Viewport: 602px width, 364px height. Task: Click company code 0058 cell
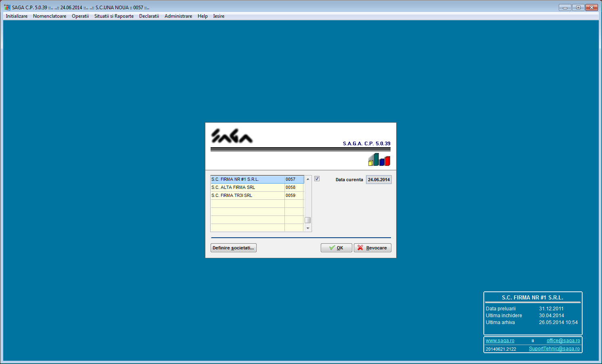coord(294,187)
